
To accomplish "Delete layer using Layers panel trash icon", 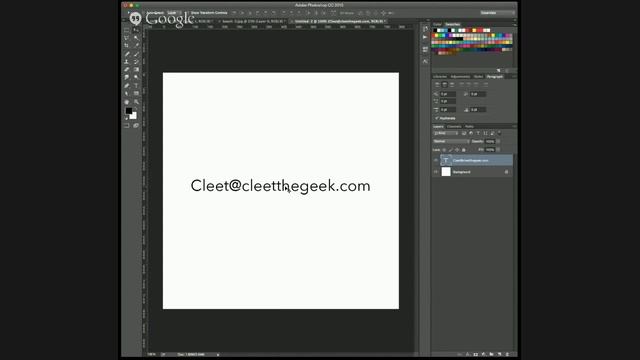I will click(x=507, y=354).
